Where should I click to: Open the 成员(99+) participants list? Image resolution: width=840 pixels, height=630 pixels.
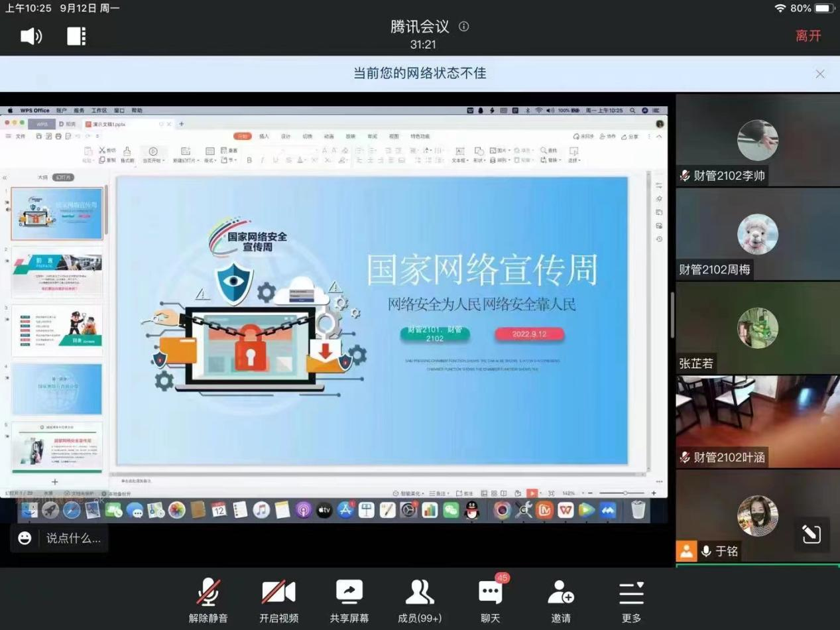click(x=419, y=600)
